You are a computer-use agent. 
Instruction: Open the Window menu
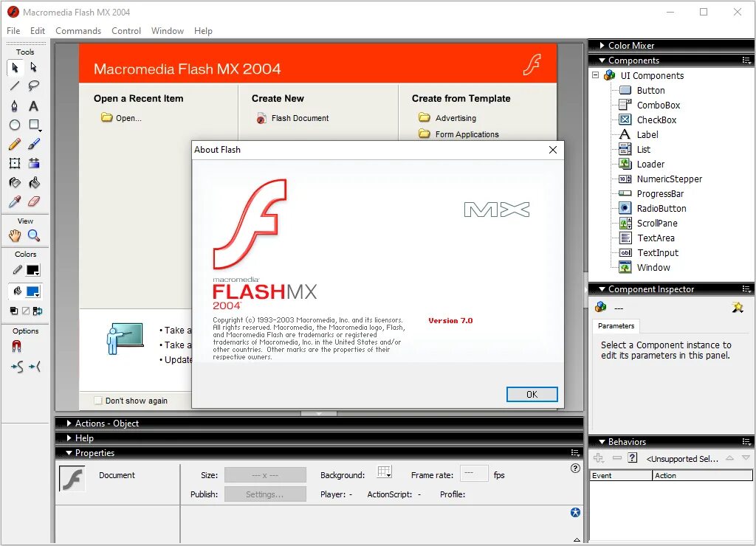tap(168, 31)
